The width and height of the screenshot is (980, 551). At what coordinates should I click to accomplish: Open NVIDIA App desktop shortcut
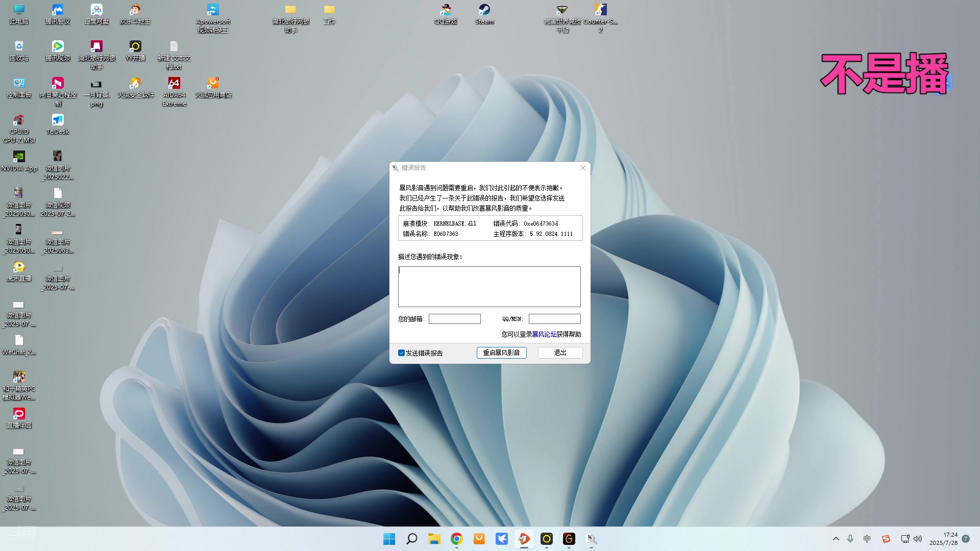click(19, 161)
